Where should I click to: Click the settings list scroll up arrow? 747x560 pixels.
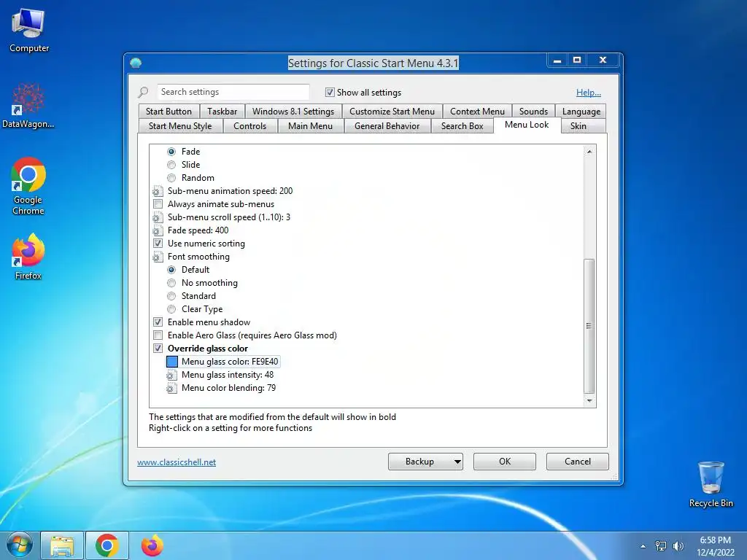[x=589, y=152]
